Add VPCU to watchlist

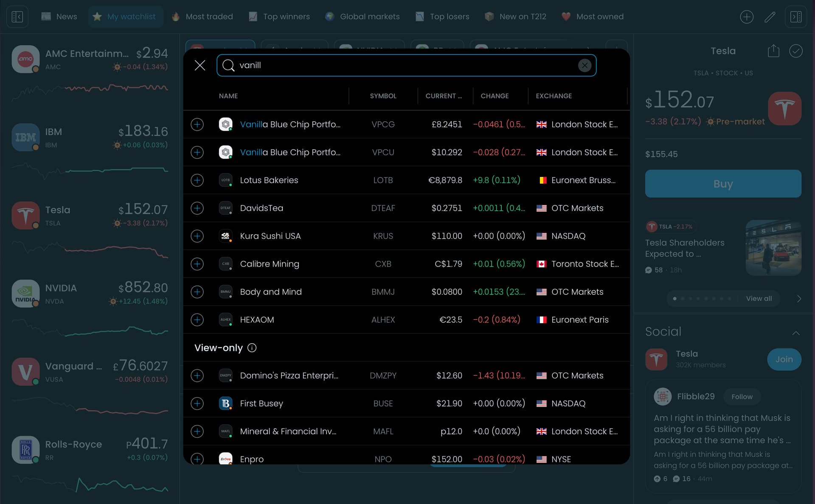(x=197, y=152)
